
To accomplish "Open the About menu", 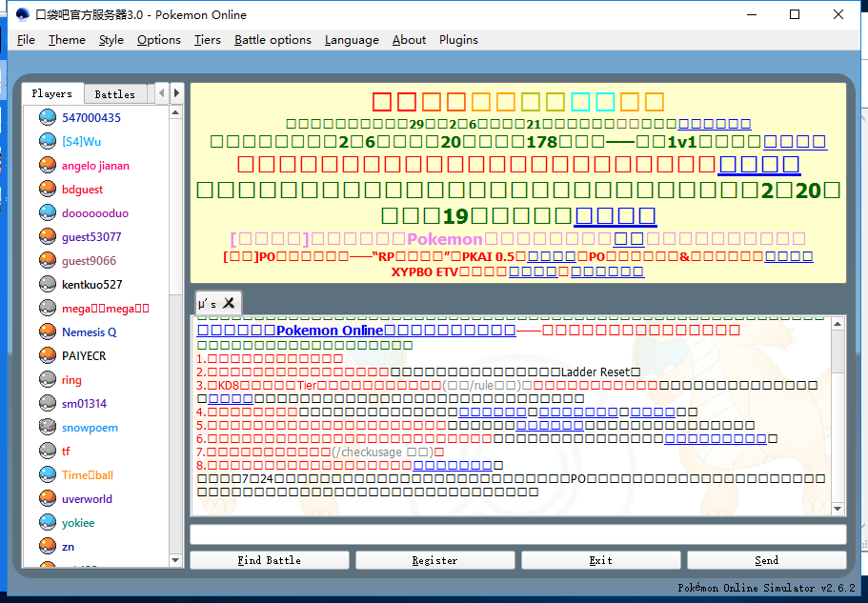I will pos(409,40).
